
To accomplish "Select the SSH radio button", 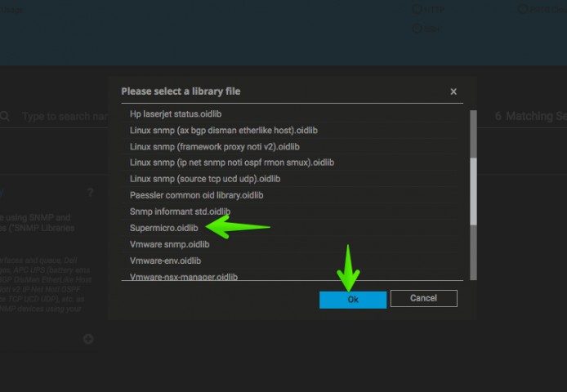I will (x=417, y=29).
